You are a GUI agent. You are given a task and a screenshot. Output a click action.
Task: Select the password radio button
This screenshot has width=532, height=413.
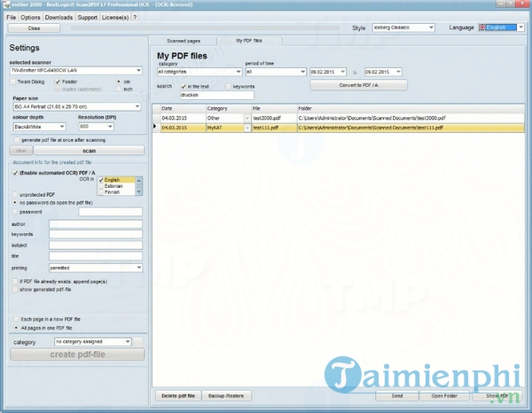pyautogui.click(x=14, y=212)
